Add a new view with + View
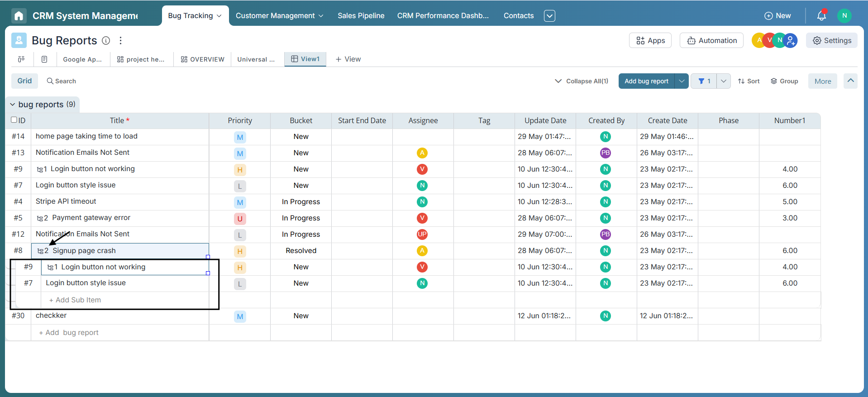This screenshot has width=868, height=397. (x=348, y=59)
